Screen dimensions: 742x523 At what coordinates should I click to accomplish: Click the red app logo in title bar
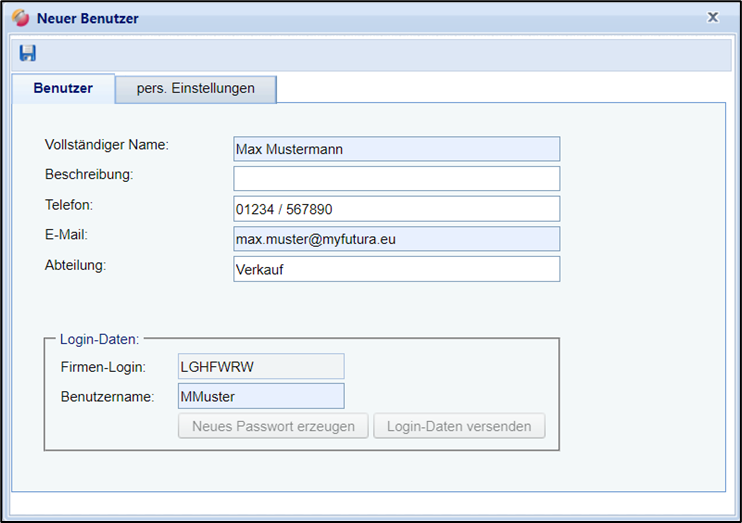pyautogui.click(x=20, y=18)
